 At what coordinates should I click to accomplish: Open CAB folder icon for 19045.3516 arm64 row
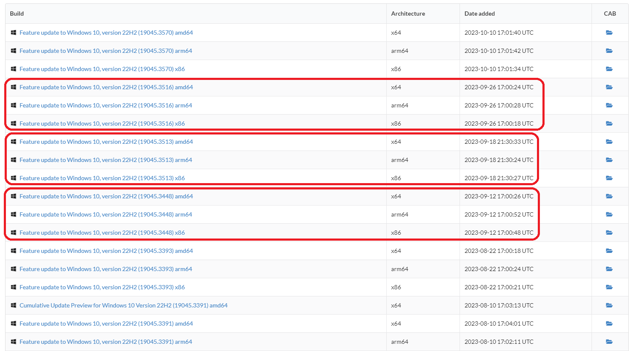point(609,105)
